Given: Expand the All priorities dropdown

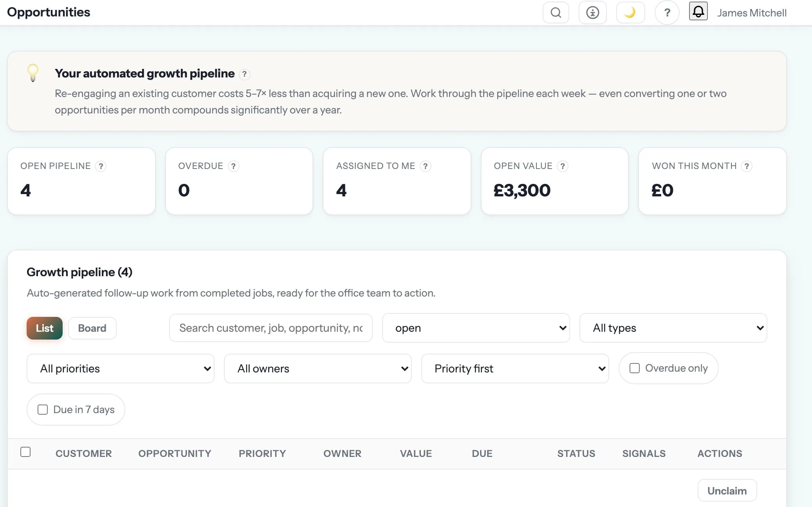Looking at the screenshot, I should point(120,369).
